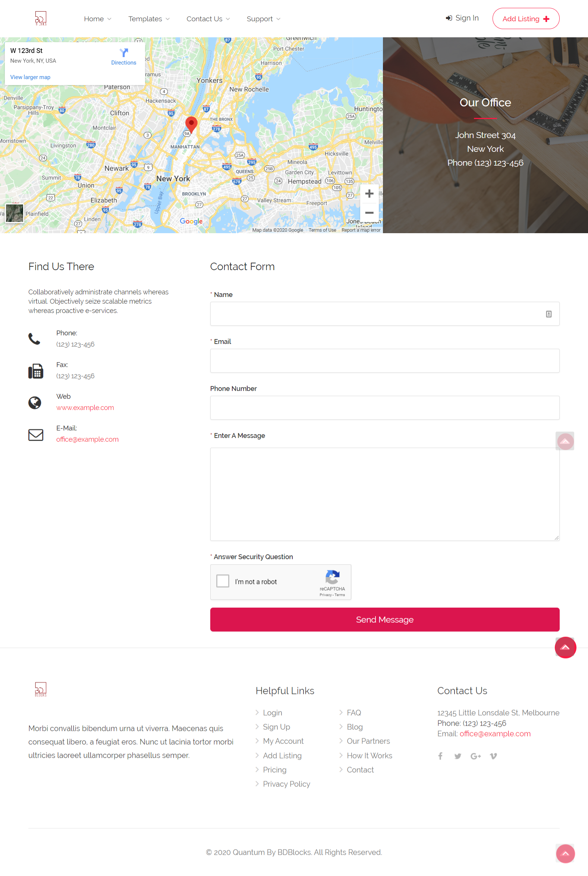Screen dimensions: 588x876
Task: Expand the Home menu dropdown
Action: 97,19
